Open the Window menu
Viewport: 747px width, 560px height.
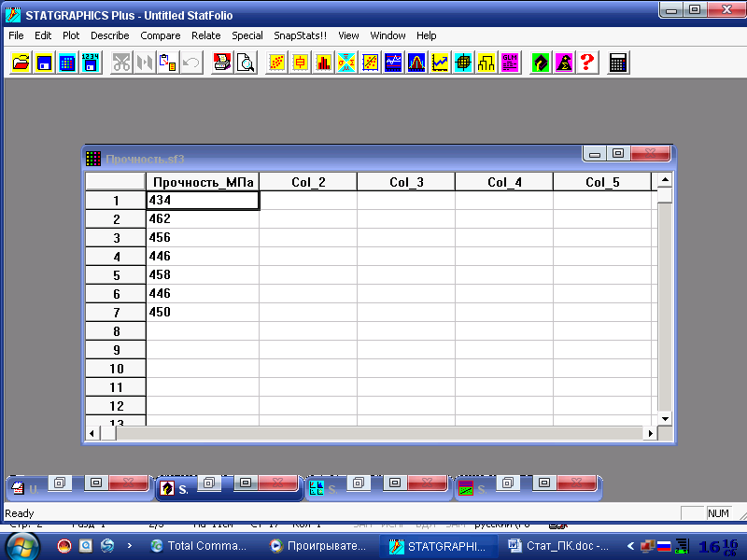pyautogui.click(x=388, y=35)
